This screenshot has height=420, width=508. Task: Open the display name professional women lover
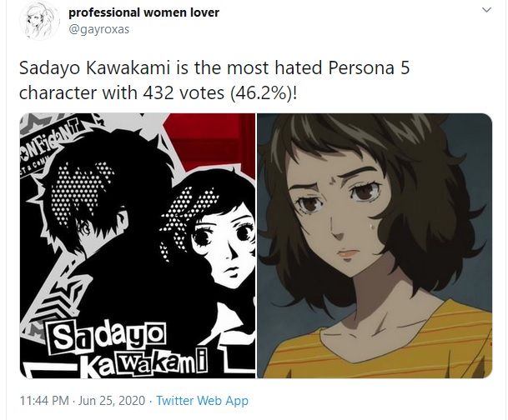[143, 12]
